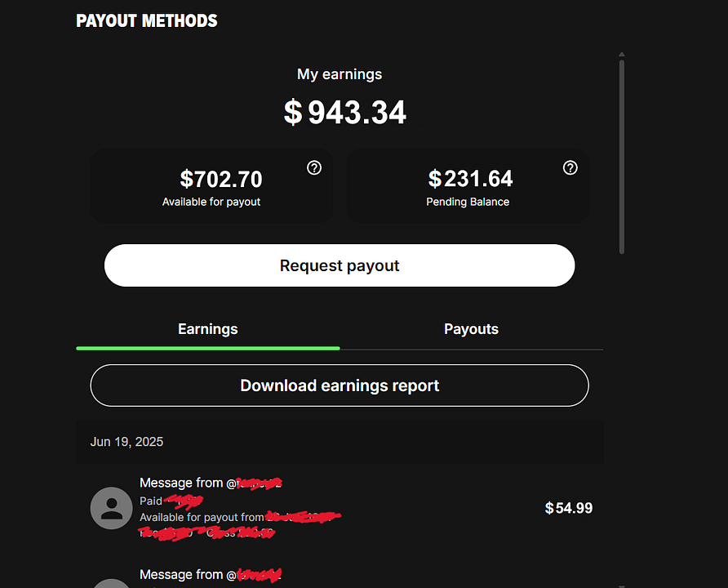The width and height of the screenshot is (728, 588).
Task: Click the avatar icon beside the $54.99 message
Action: click(112, 508)
